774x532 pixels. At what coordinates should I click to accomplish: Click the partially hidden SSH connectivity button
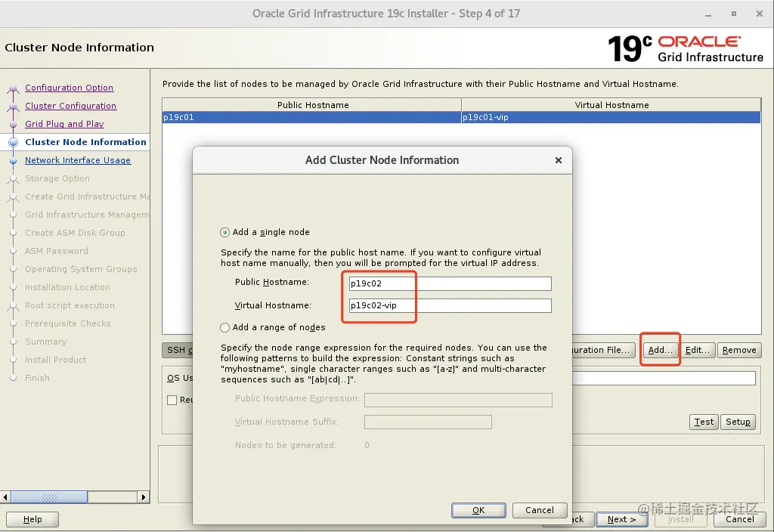(x=177, y=350)
